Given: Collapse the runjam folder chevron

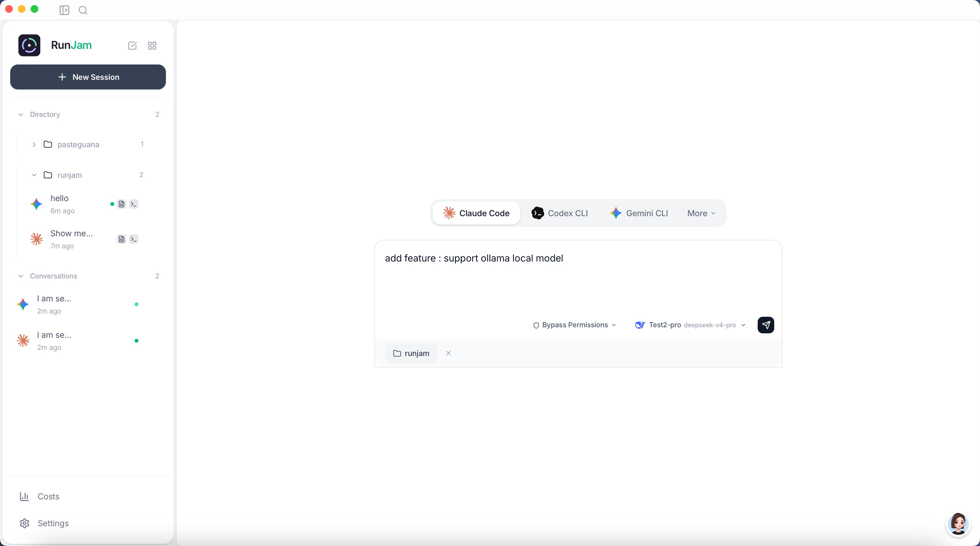Looking at the screenshot, I should 34,175.
